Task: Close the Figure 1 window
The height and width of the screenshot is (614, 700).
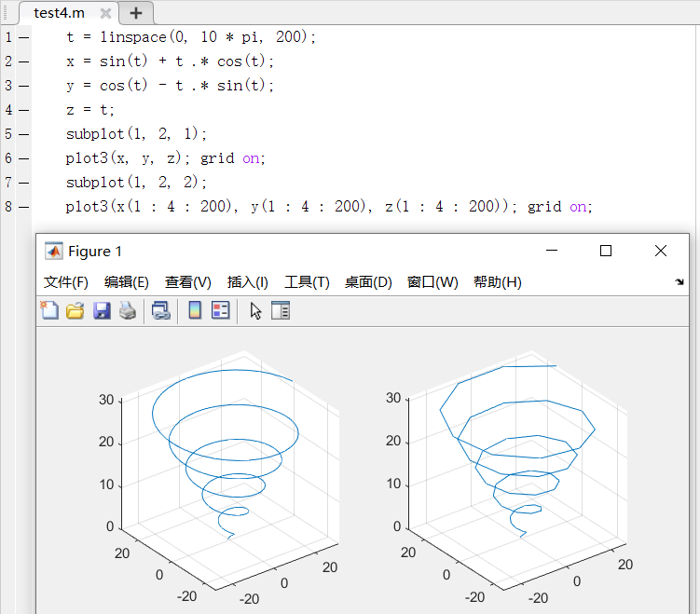Action: tap(661, 251)
